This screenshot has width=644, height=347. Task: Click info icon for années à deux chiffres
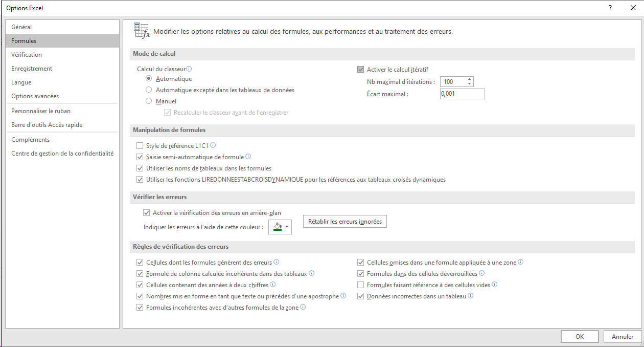tap(273, 285)
